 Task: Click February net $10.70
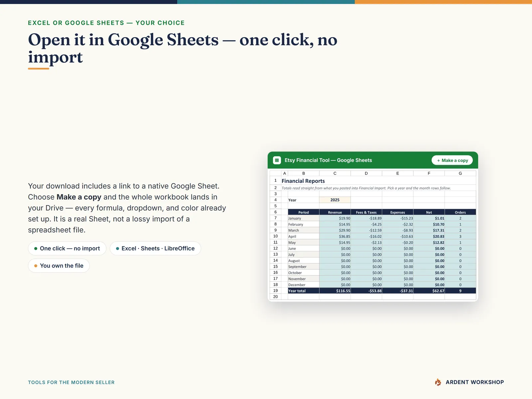[429, 224]
